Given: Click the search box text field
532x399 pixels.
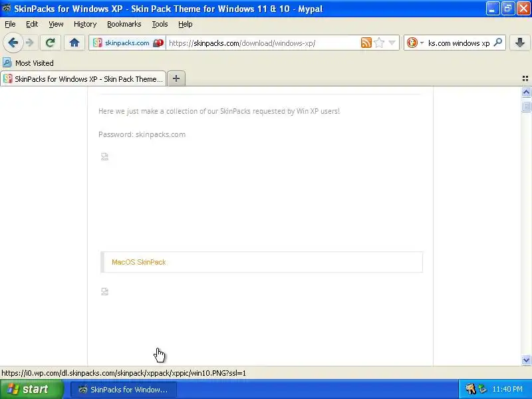Looking at the screenshot, I should (x=459, y=43).
